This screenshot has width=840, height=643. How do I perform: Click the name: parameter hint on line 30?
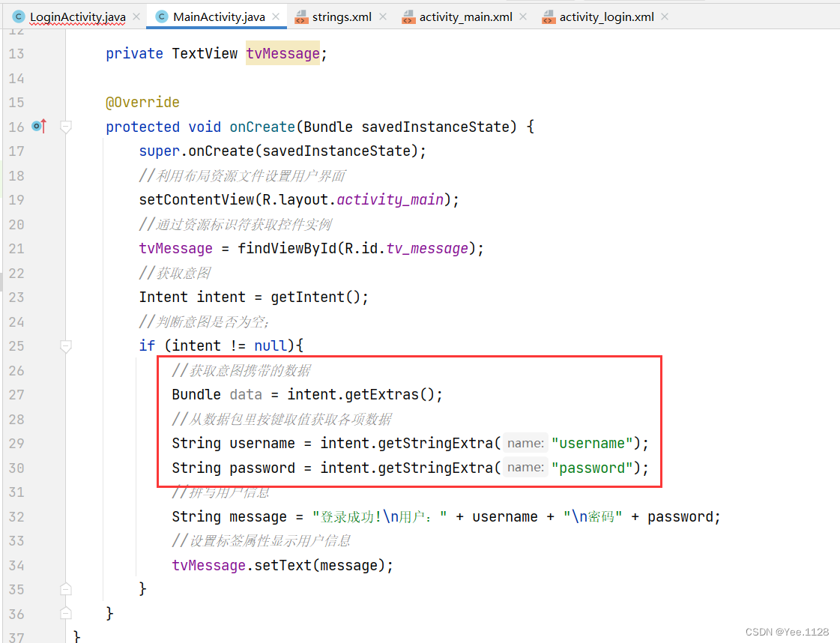point(525,468)
